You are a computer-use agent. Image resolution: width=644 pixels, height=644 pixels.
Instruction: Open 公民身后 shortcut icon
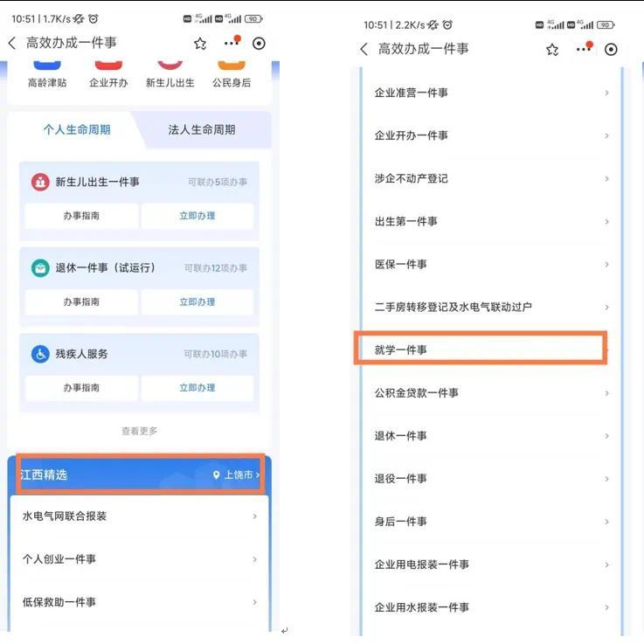[232, 66]
